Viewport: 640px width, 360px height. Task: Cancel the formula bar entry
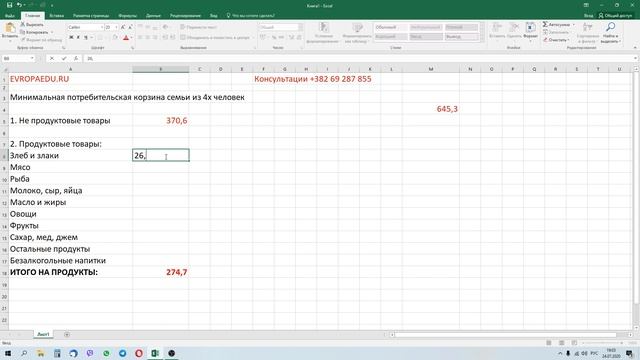(52, 58)
